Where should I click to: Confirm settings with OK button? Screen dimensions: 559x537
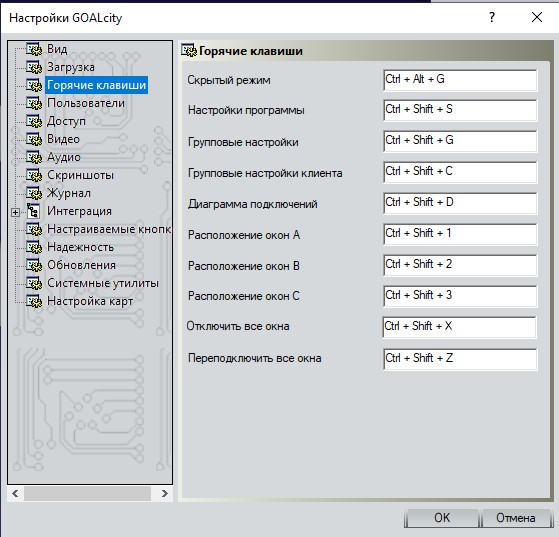click(442, 518)
